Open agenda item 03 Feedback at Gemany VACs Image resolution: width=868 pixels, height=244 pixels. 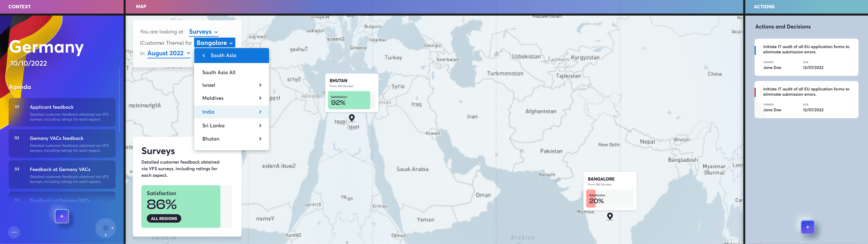[62, 175]
